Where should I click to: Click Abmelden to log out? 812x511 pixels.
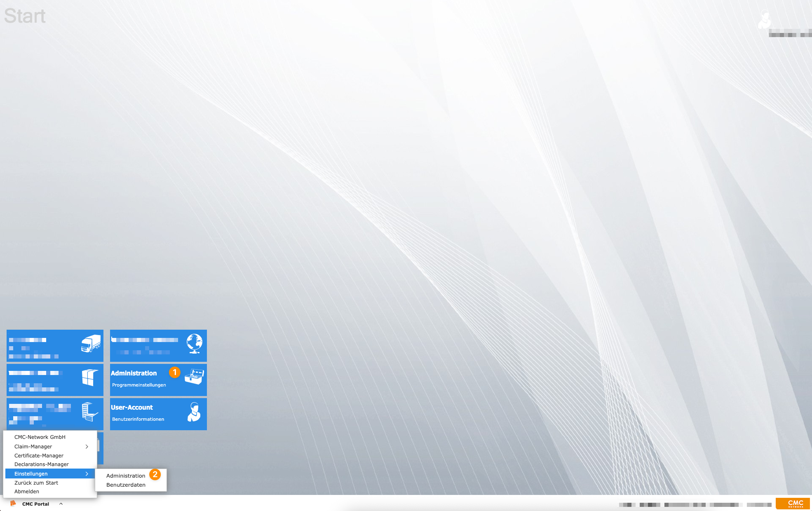tap(27, 491)
